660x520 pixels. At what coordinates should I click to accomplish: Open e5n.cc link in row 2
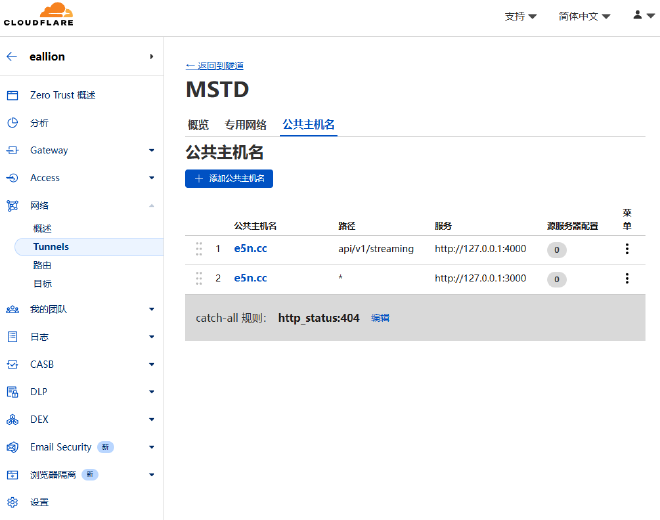pyautogui.click(x=250, y=278)
